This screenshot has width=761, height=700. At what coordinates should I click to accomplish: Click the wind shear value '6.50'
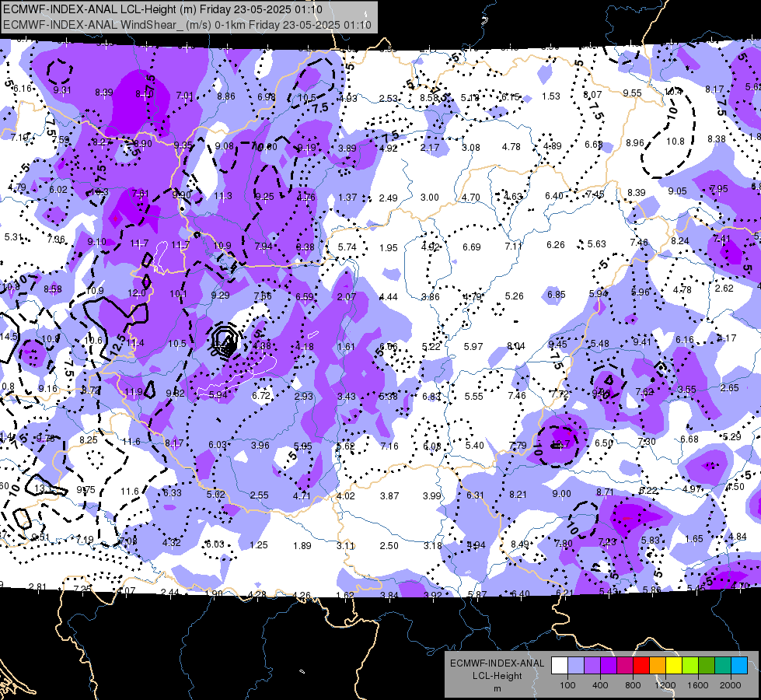pos(604,443)
